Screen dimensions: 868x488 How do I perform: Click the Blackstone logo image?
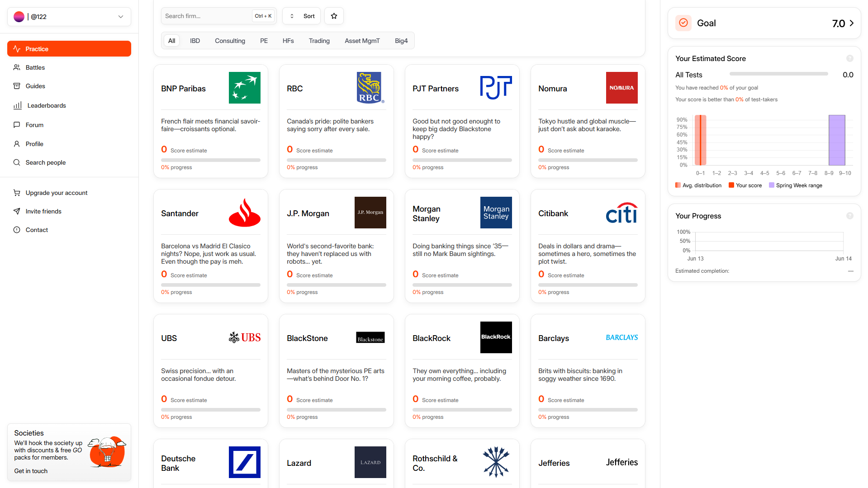click(x=370, y=338)
